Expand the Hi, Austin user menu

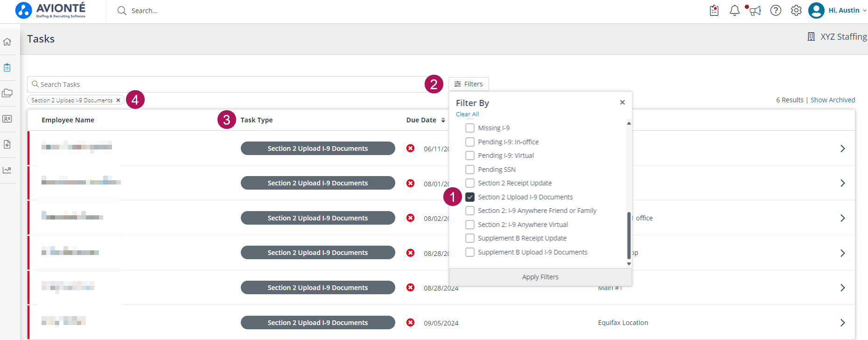(x=847, y=10)
